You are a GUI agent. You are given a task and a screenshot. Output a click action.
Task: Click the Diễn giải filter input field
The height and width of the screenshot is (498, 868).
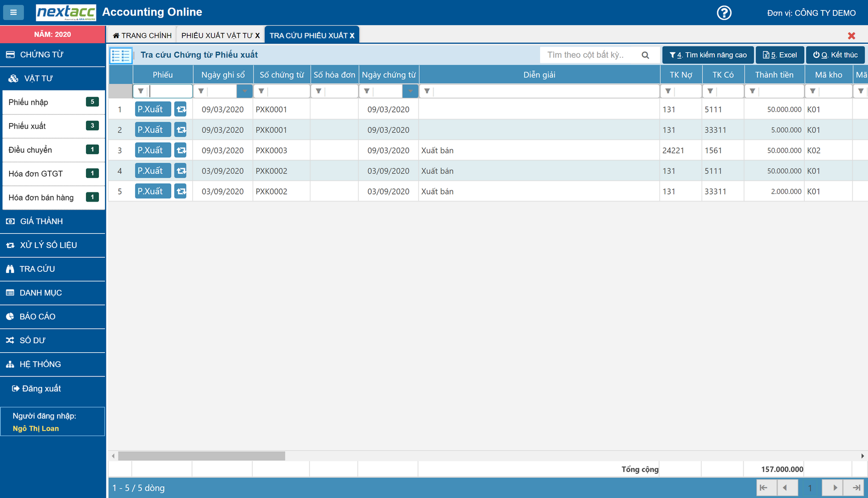[x=545, y=91]
